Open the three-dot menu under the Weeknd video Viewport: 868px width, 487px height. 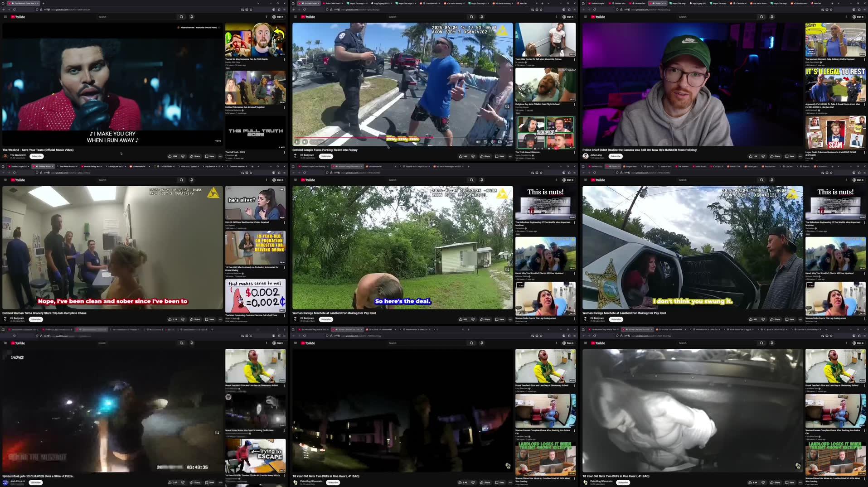point(220,156)
